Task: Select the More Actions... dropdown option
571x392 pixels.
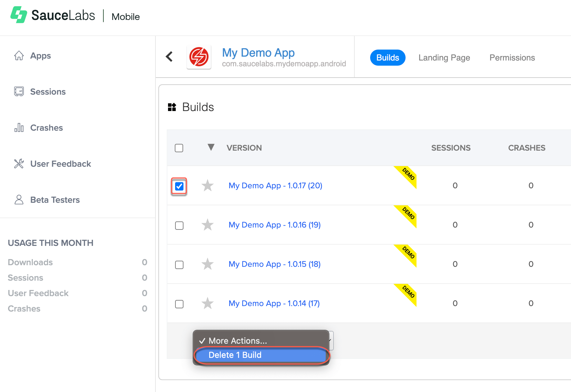Action: 238,341
